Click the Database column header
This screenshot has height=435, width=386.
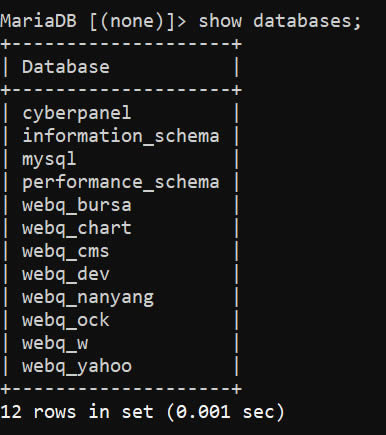[66, 67]
